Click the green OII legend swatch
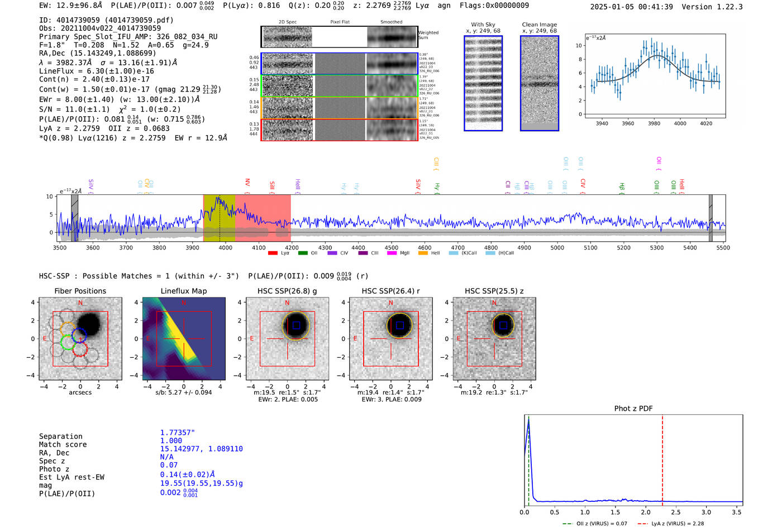 [302, 253]
